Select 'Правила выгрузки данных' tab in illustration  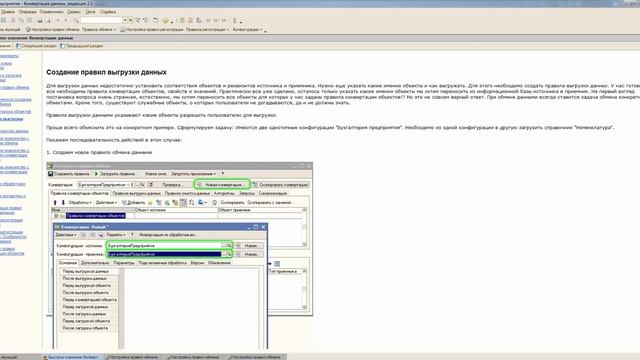137,193
